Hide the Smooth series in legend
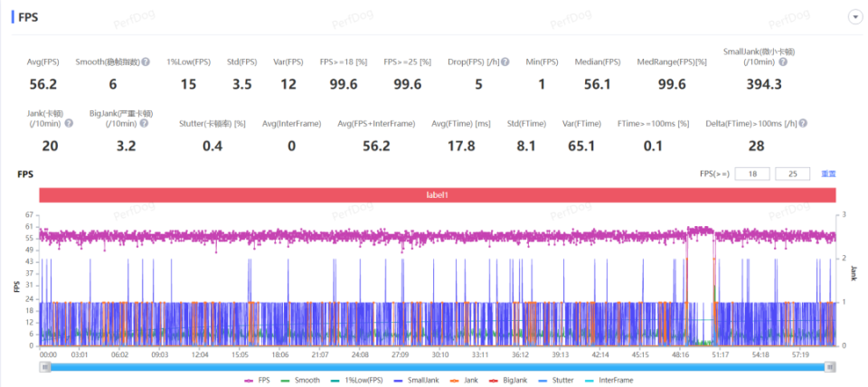 pos(301,381)
